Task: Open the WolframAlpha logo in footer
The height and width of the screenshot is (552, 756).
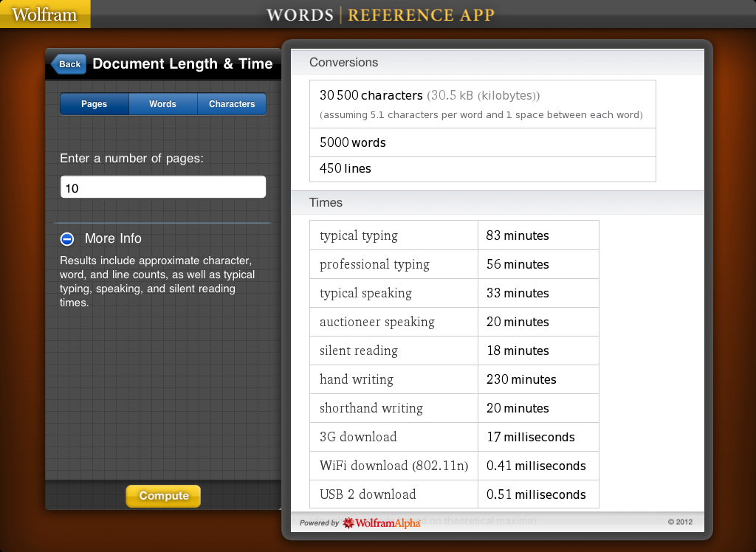Action: tap(381, 522)
